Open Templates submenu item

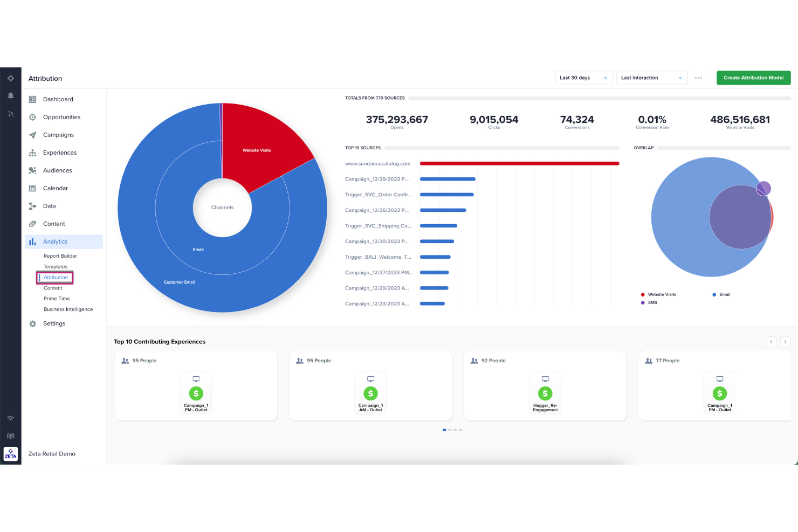56,267
